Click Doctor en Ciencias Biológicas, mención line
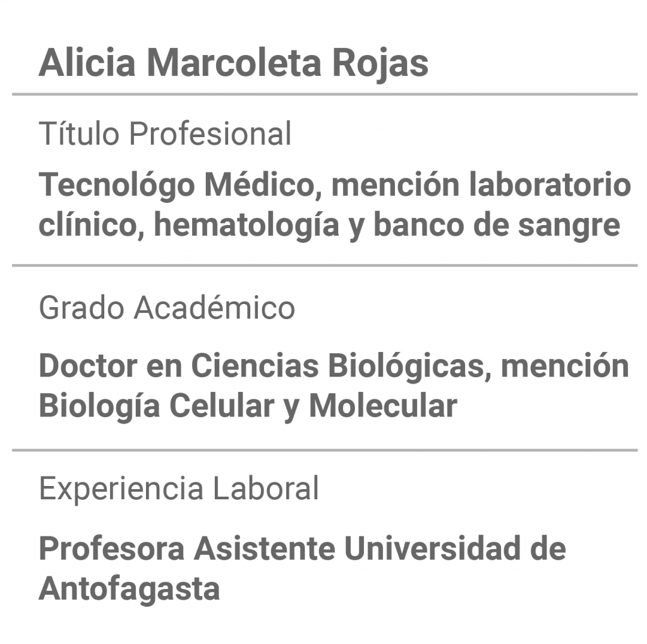The width and height of the screenshot is (647, 644). pos(334,366)
